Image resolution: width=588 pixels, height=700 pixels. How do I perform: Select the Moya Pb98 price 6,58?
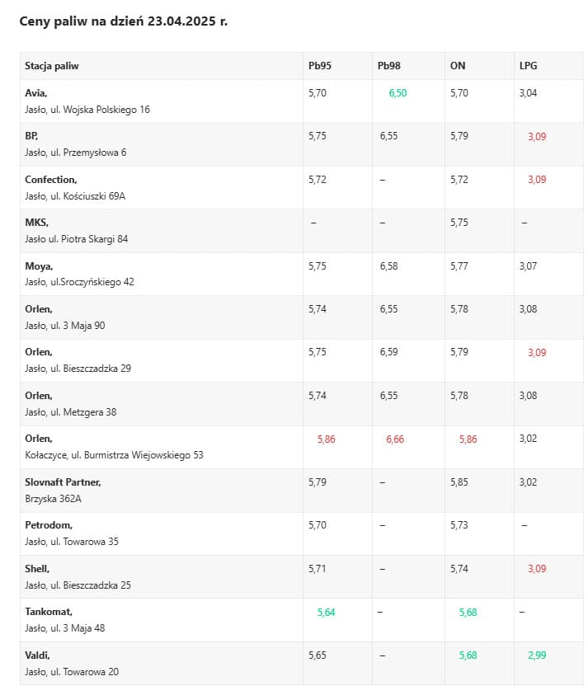point(388,266)
